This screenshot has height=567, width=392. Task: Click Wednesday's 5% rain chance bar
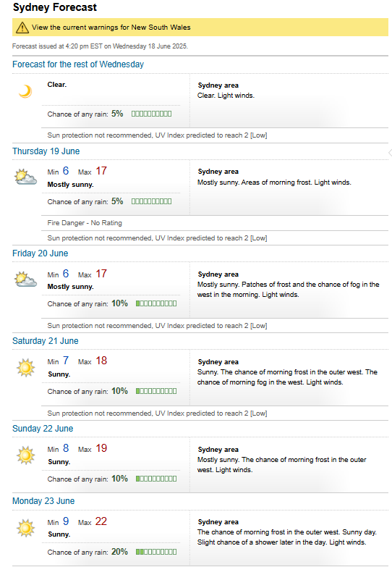151,114
